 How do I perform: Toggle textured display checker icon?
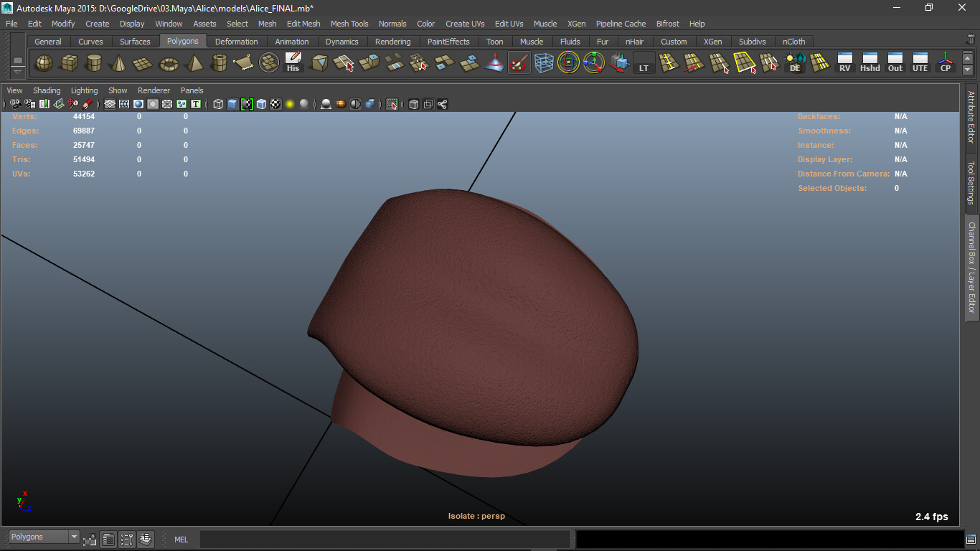[x=275, y=104]
